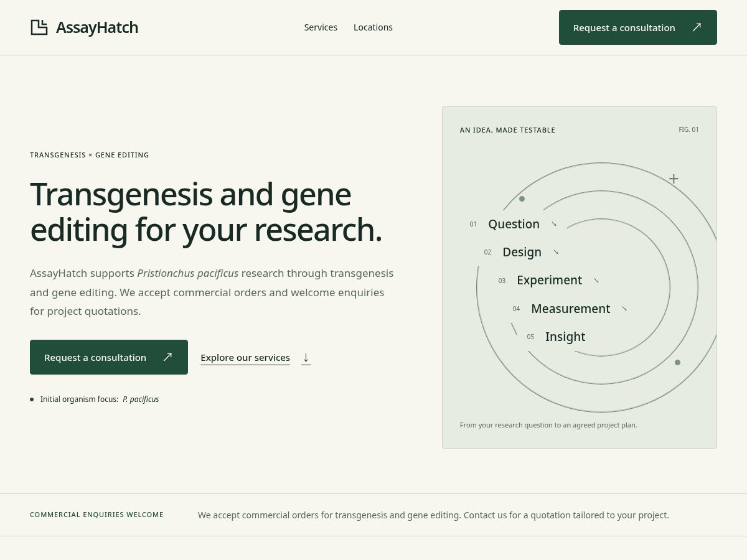
Task: Click step number 05 in figure
Action: [x=530, y=337]
